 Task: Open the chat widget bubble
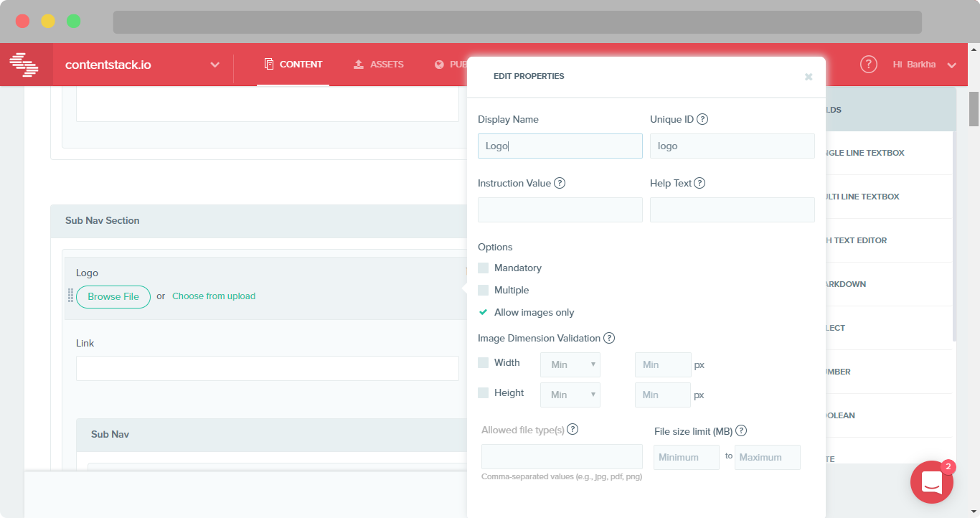(x=931, y=482)
